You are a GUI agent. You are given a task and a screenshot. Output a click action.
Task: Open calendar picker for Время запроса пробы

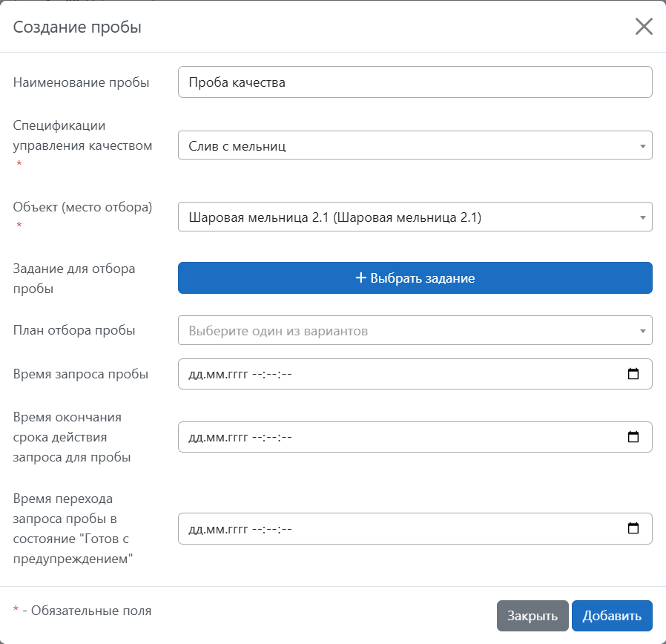tap(633, 374)
